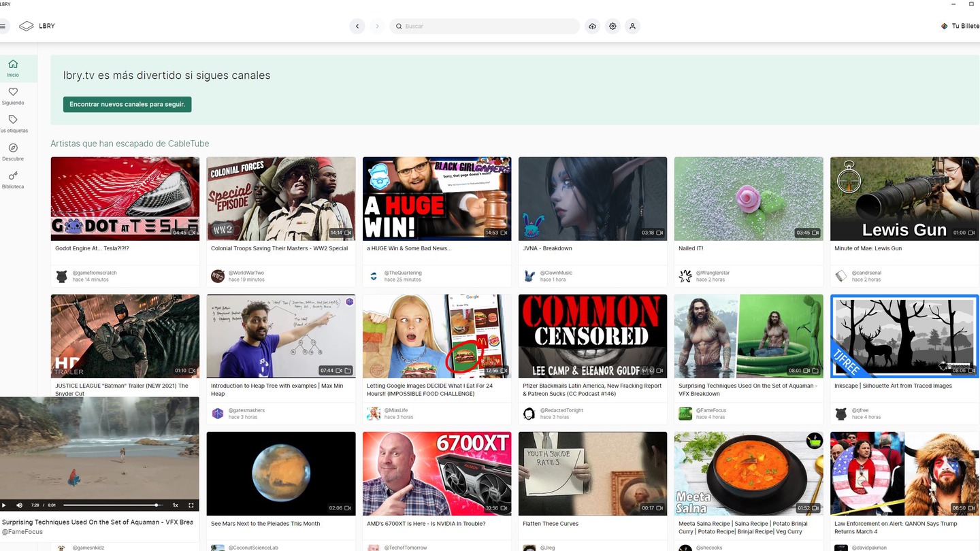Screen dimensions: 980x551
Task: Click the @Wranglerstar channel avatar
Action: 685,276
